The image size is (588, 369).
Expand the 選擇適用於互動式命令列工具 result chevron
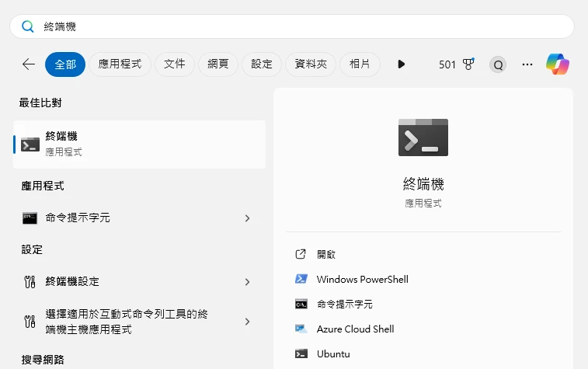(x=247, y=322)
